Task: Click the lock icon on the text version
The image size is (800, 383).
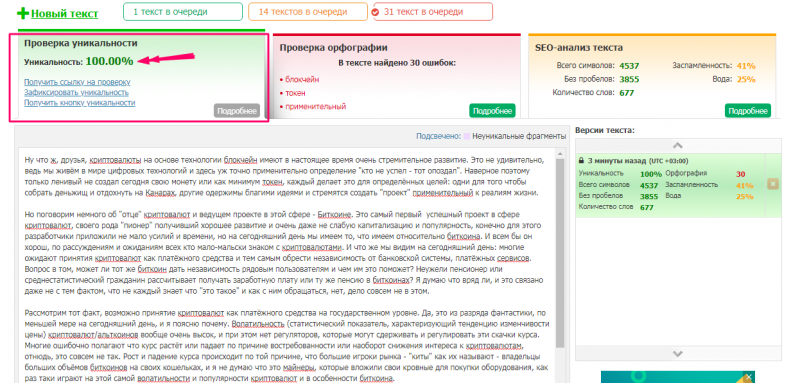Action: (x=581, y=161)
